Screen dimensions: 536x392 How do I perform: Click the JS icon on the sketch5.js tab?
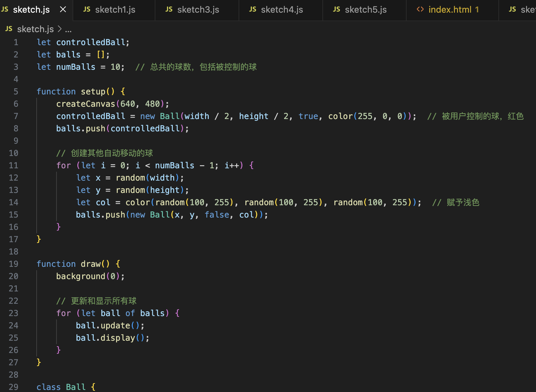coord(336,9)
